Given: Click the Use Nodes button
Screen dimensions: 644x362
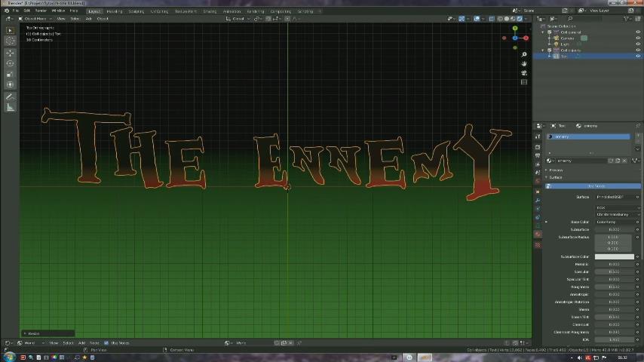Looking at the screenshot, I should [596, 186].
